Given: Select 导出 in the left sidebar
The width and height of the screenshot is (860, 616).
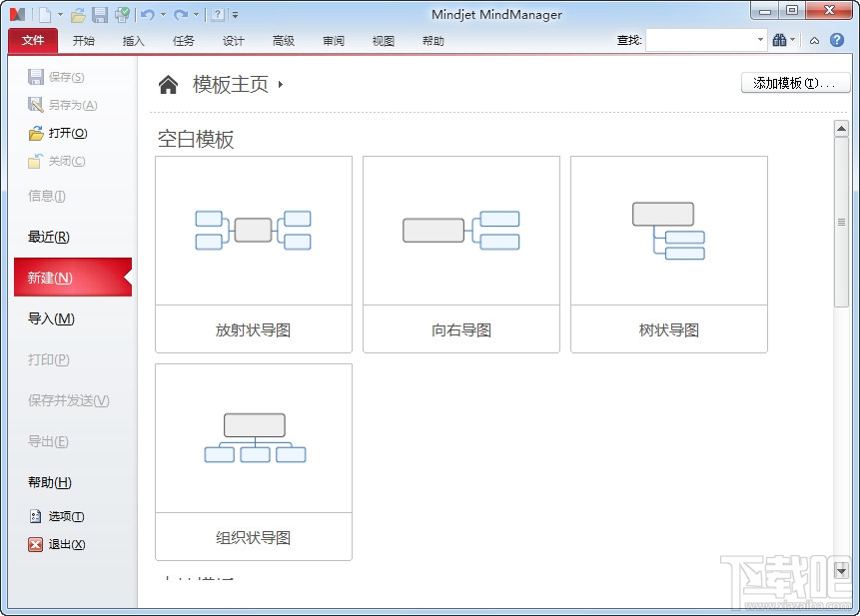Looking at the screenshot, I should pyautogui.click(x=48, y=440).
